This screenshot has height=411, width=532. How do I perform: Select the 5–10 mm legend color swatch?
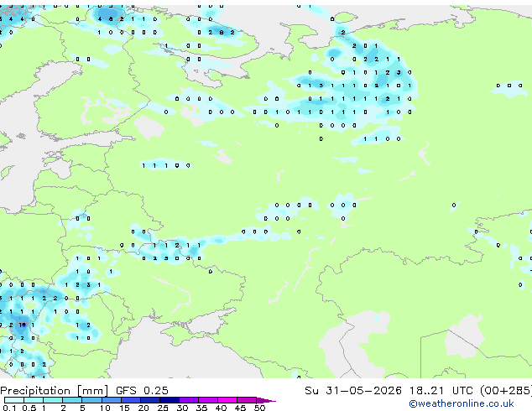[x=91, y=400]
